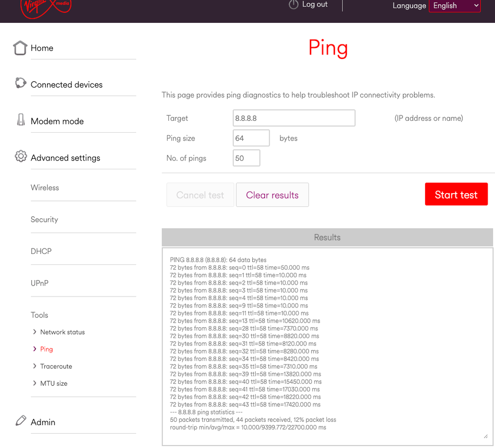495x448 pixels.
Task: Click the Ping page heading
Action: [x=328, y=48]
